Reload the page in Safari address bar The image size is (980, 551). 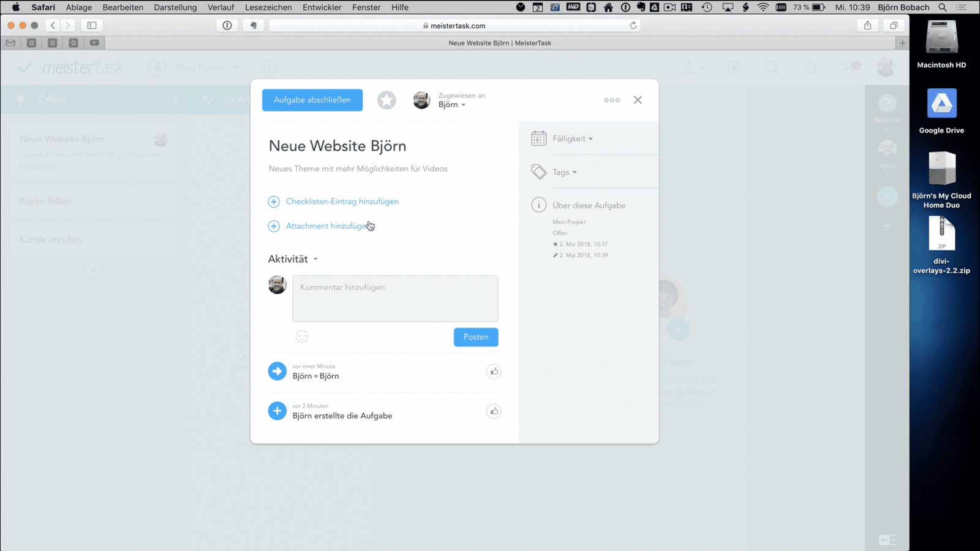point(633,26)
